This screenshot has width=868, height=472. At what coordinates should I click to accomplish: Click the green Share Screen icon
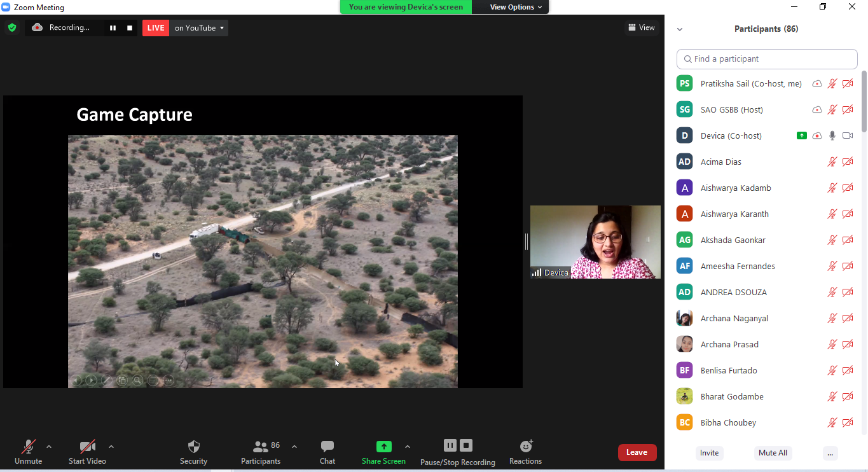[x=383, y=447]
